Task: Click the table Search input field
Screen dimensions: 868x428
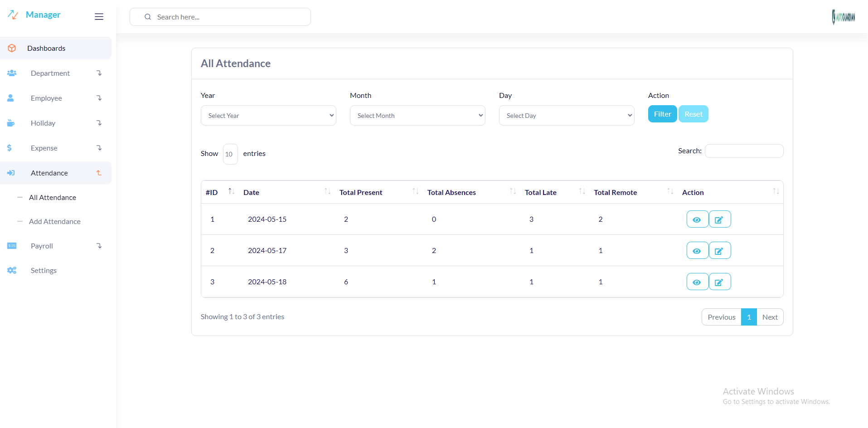Action: click(x=744, y=151)
